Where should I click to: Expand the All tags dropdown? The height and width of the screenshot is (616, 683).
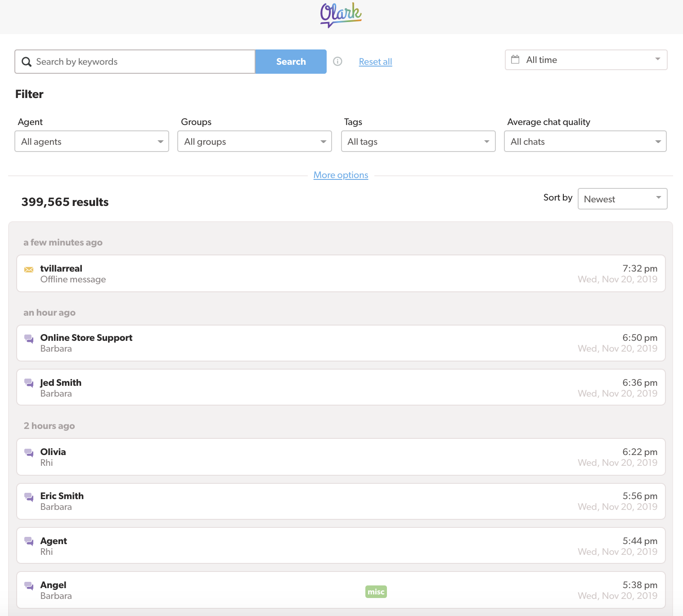pos(418,141)
